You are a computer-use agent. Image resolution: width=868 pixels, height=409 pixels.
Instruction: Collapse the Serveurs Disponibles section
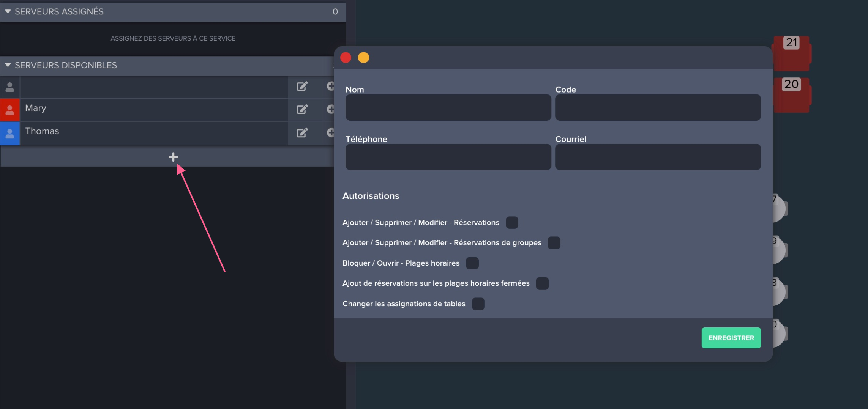(8, 65)
